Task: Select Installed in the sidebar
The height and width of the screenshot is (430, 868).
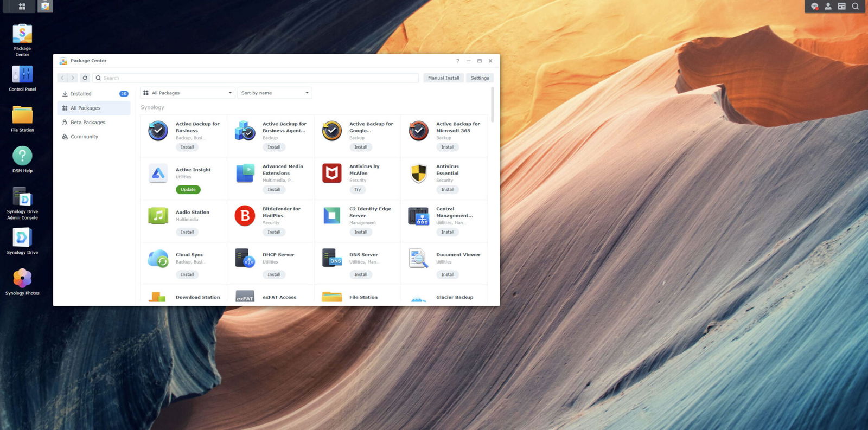Action: [81, 94]
